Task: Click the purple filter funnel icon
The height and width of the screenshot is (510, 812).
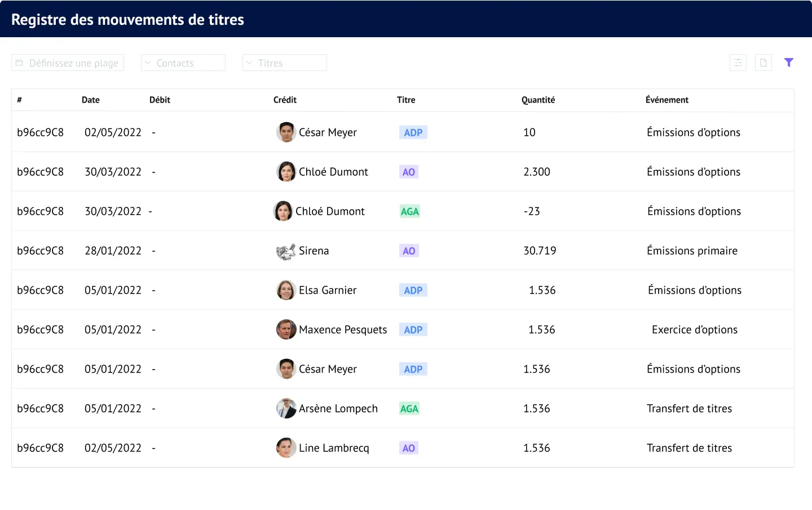Action: point(789,63)
